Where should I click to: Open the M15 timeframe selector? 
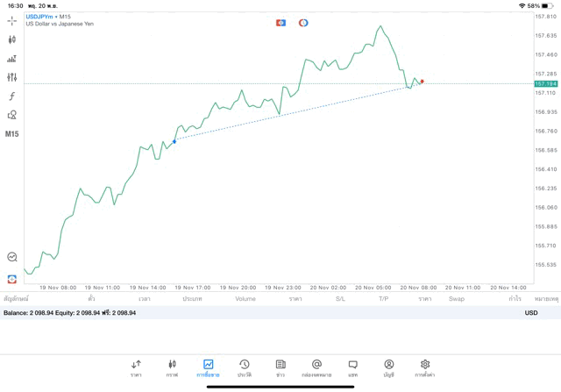pos(11,134)
